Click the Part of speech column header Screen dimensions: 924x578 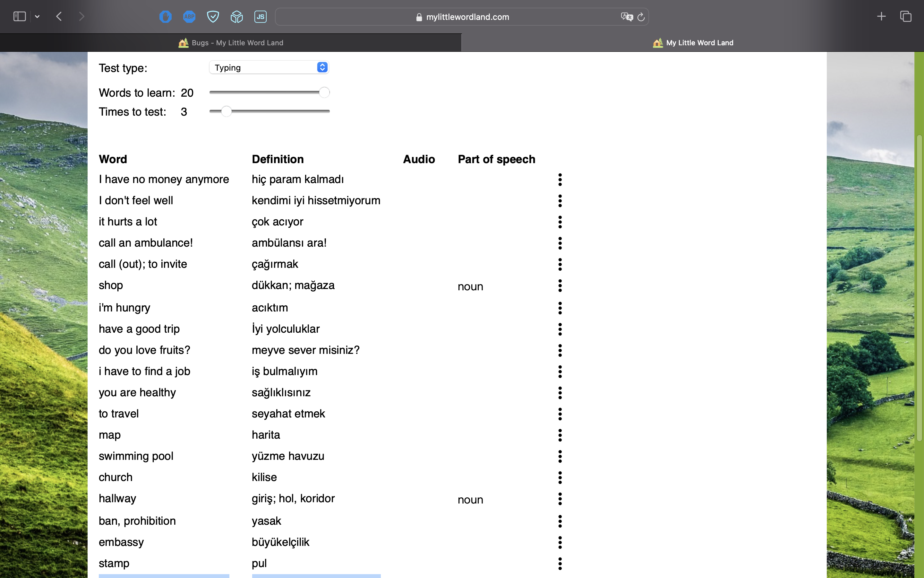(x=496, y=159)
